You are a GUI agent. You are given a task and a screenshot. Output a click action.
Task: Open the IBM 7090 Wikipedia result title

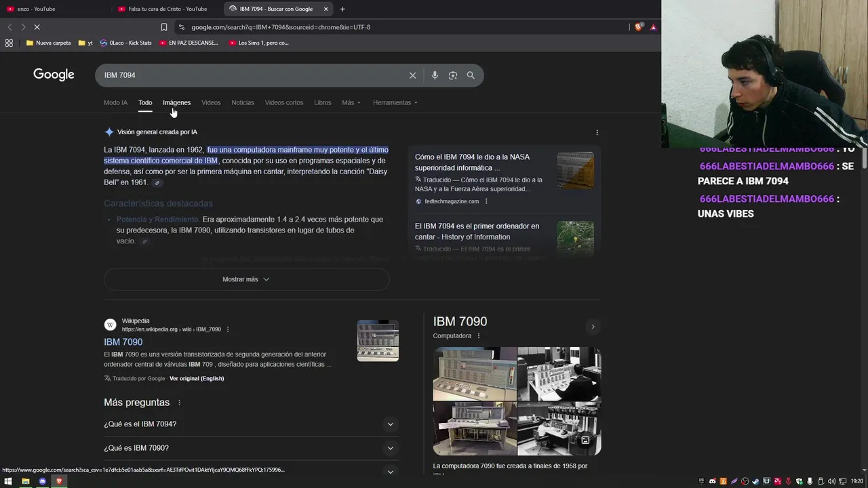(x=123, y=342)
